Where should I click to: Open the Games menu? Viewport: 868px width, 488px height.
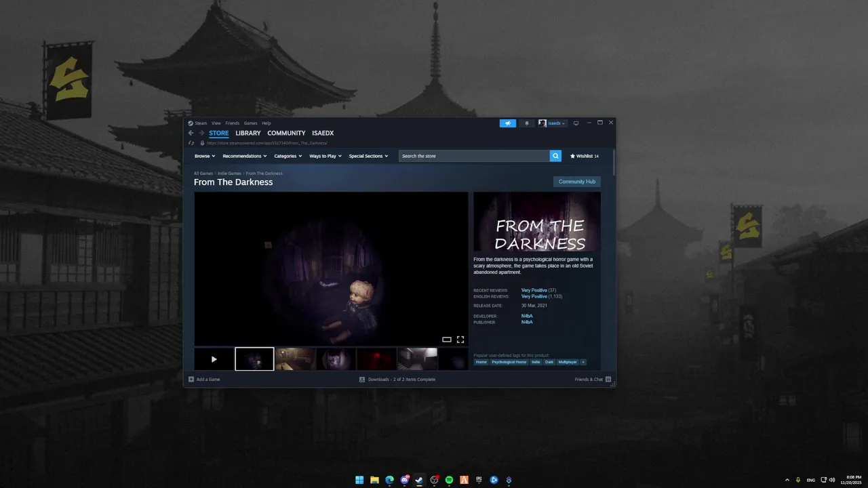[250, 123]
